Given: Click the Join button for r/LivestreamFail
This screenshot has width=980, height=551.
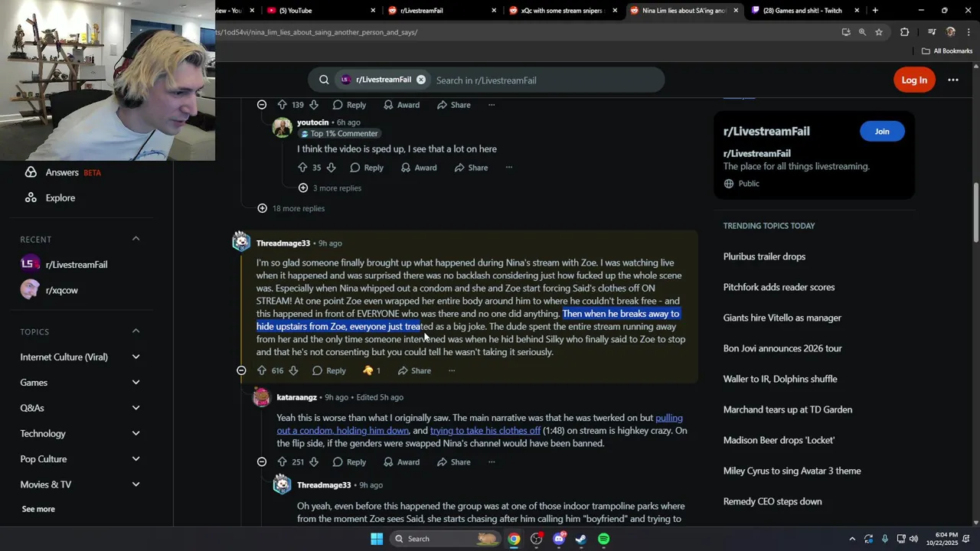Looking at the screenshot, I should click(882, 132).
